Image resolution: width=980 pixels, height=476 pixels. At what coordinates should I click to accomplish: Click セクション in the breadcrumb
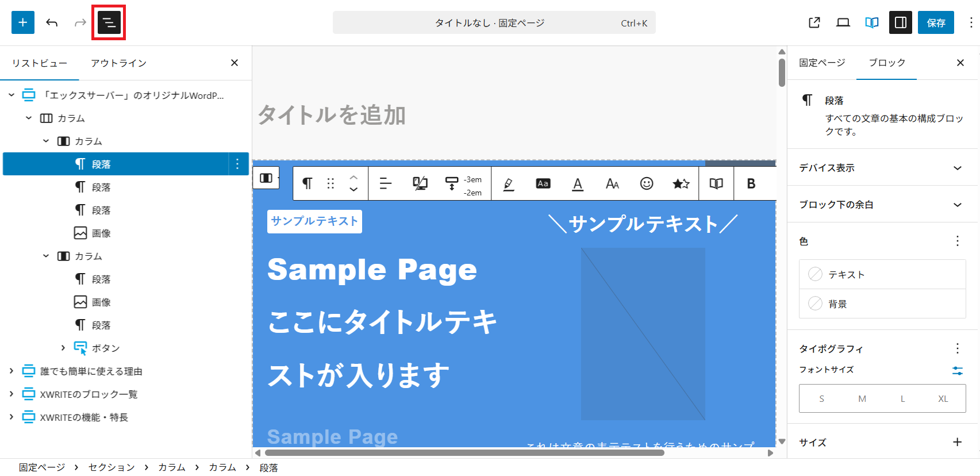tap(112, 467)
